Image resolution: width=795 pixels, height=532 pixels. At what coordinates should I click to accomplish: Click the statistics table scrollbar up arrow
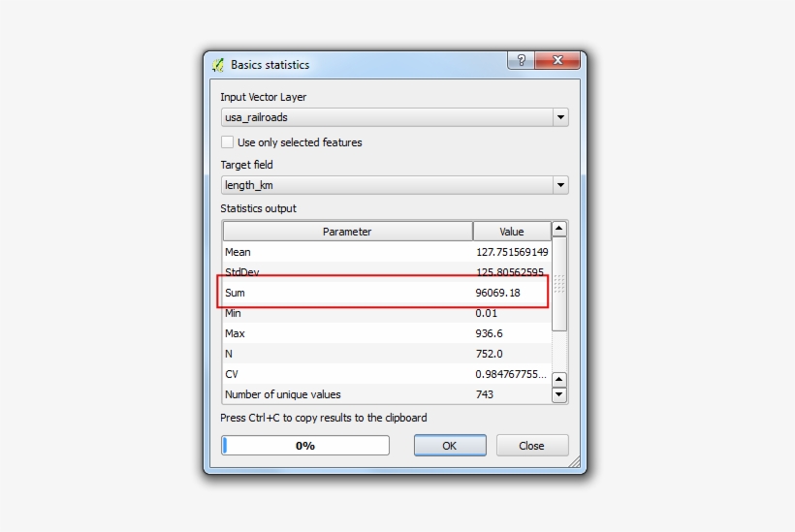click(x=558, y=229)
